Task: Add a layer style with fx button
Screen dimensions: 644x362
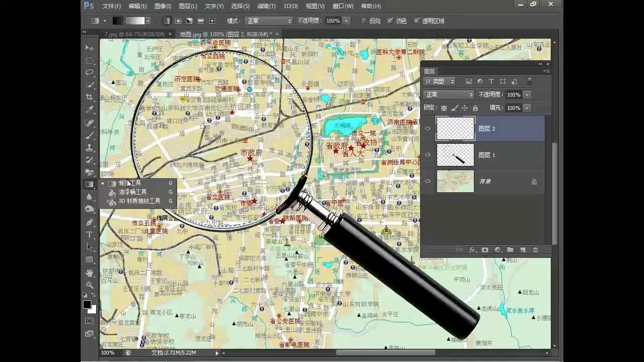Action: tap(472, 250)
